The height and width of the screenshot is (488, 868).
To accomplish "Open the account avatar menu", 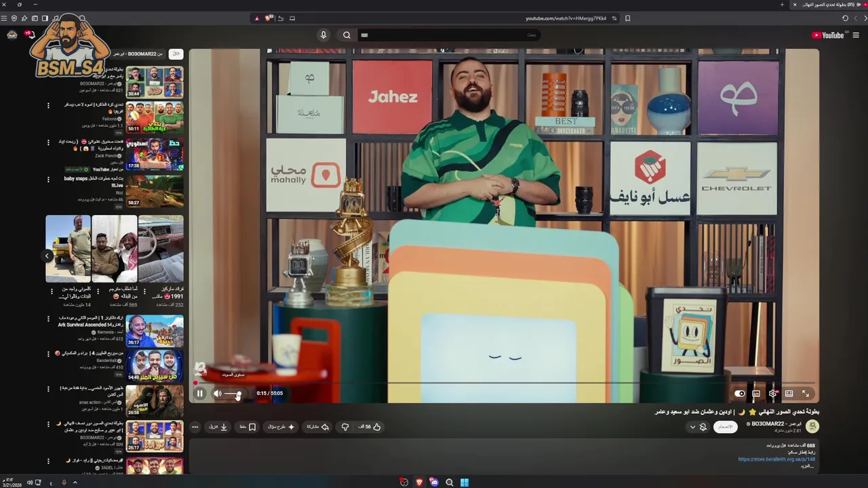I will coord(12,35).
